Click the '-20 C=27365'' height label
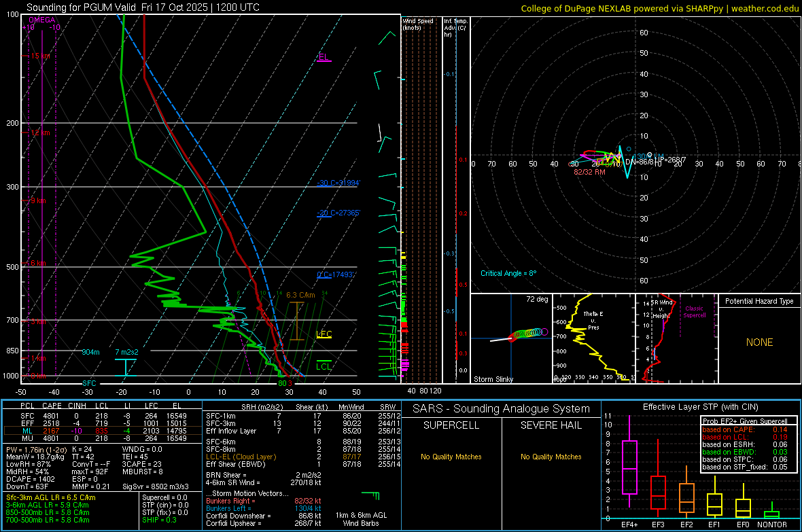 pyautogui.click(x=338, y=213)
